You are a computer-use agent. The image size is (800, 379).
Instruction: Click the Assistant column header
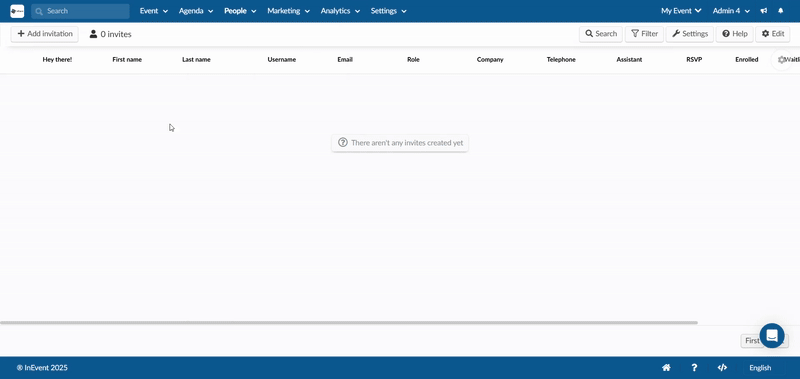[629, 60]
